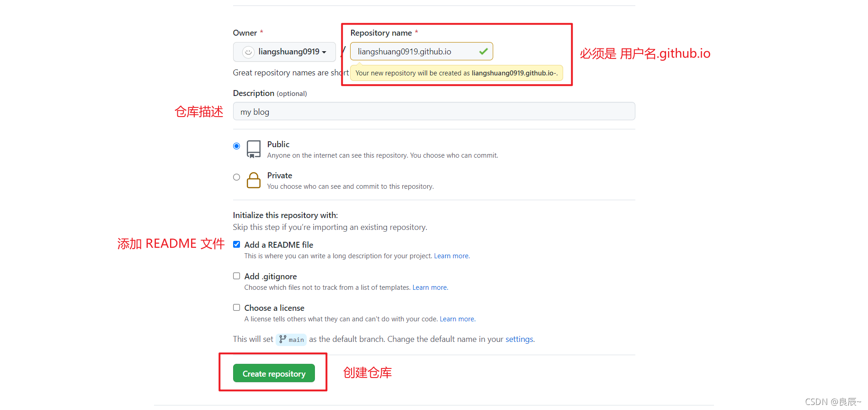Viewport: 868px width, 410px height.
Task: Click the owner avatar smiley icon
Action: click(248, 52)
